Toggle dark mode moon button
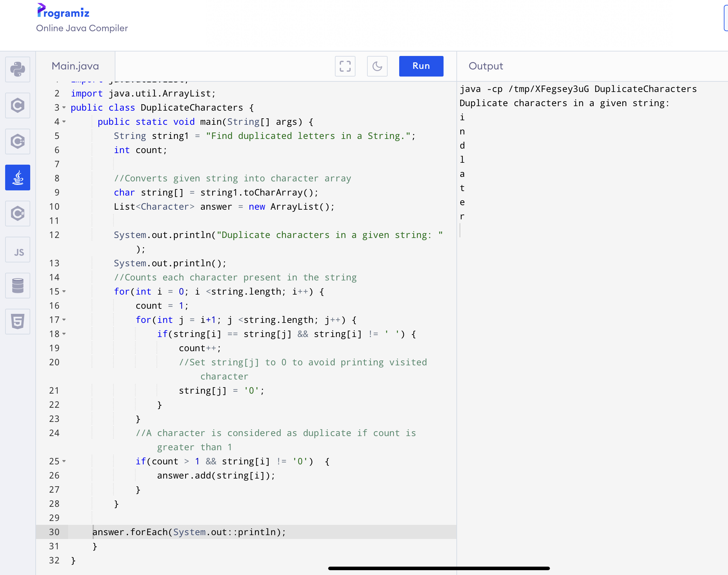The image size is (728, 575). [x=377, y=66]
